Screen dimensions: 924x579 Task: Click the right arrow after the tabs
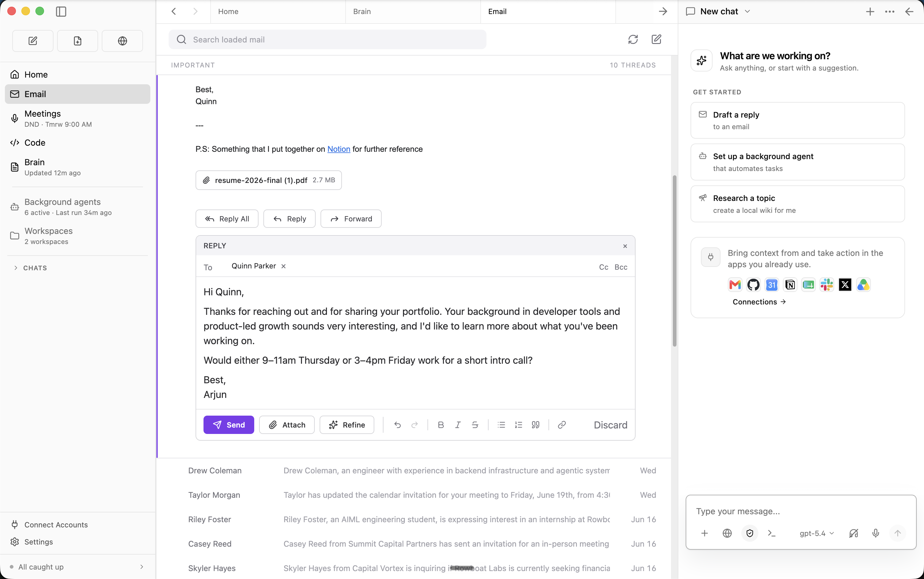[x=663, y=12]
